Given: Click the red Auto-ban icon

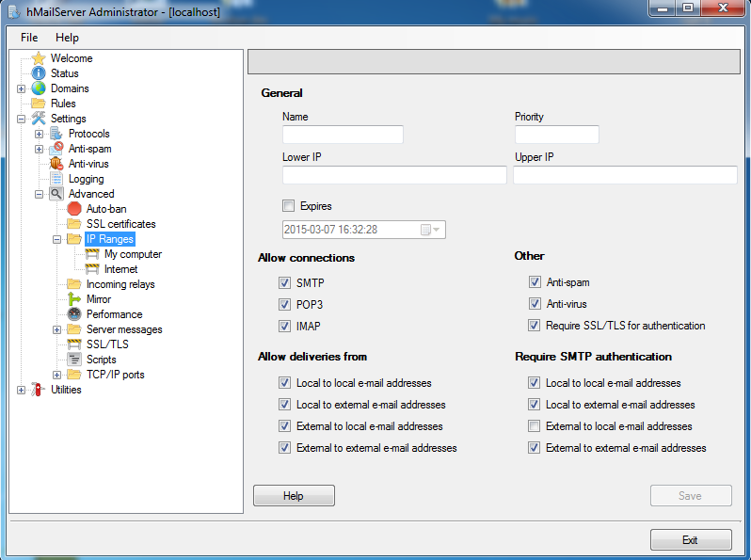Looking at the screenshot, I should (74, 209).
